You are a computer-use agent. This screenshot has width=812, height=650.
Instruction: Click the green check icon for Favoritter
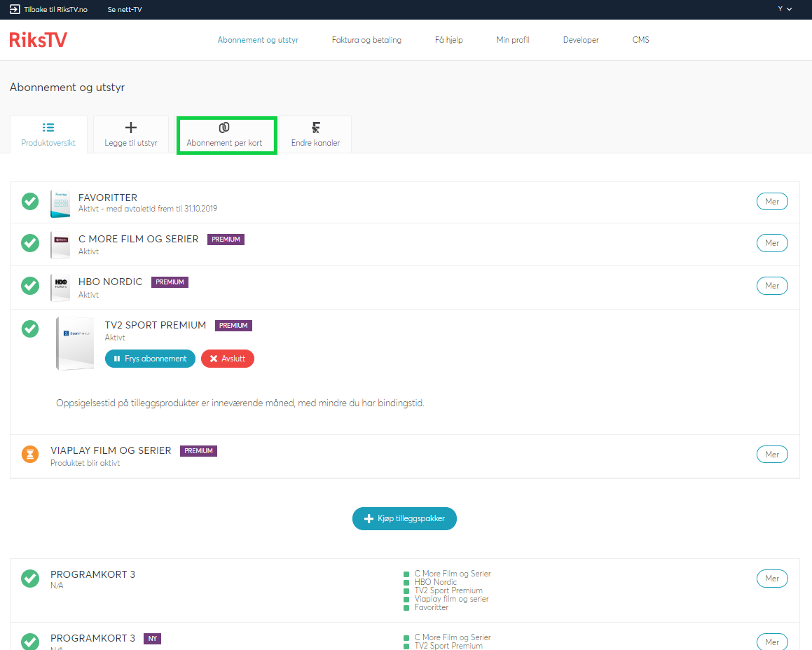[30, 202]
